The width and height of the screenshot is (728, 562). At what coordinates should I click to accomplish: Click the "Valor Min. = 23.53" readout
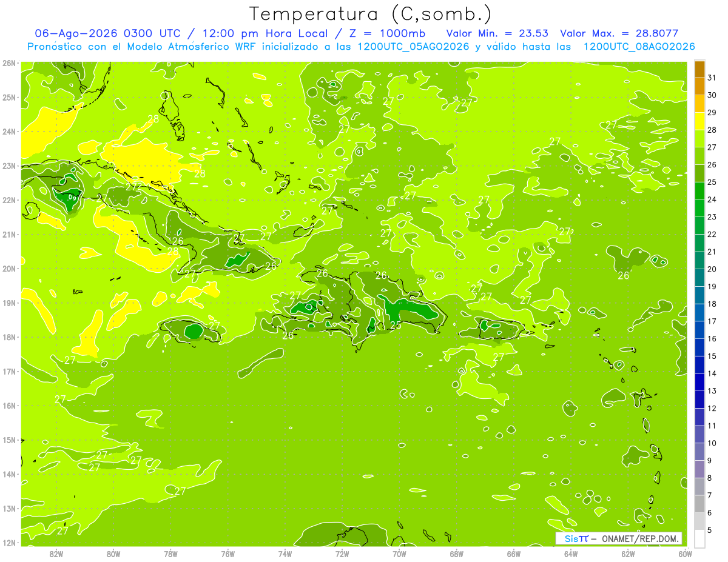point(497,33)
